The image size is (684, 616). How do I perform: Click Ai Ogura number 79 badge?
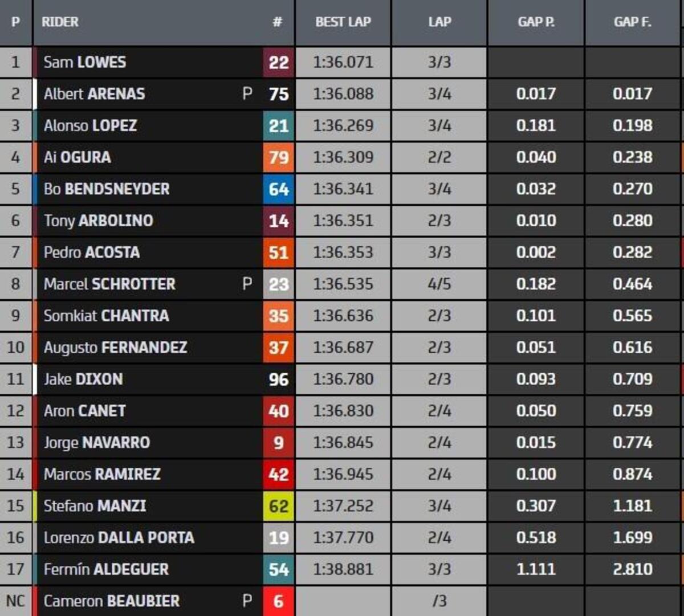pyautogui.click(x=278, y=157)
